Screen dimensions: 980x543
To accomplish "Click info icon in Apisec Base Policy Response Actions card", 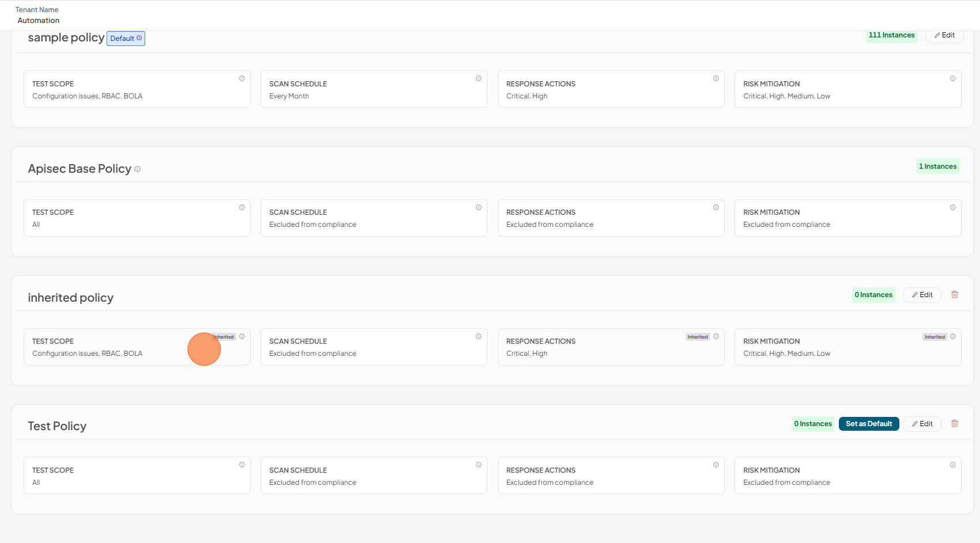I will [x=716, y=207].
